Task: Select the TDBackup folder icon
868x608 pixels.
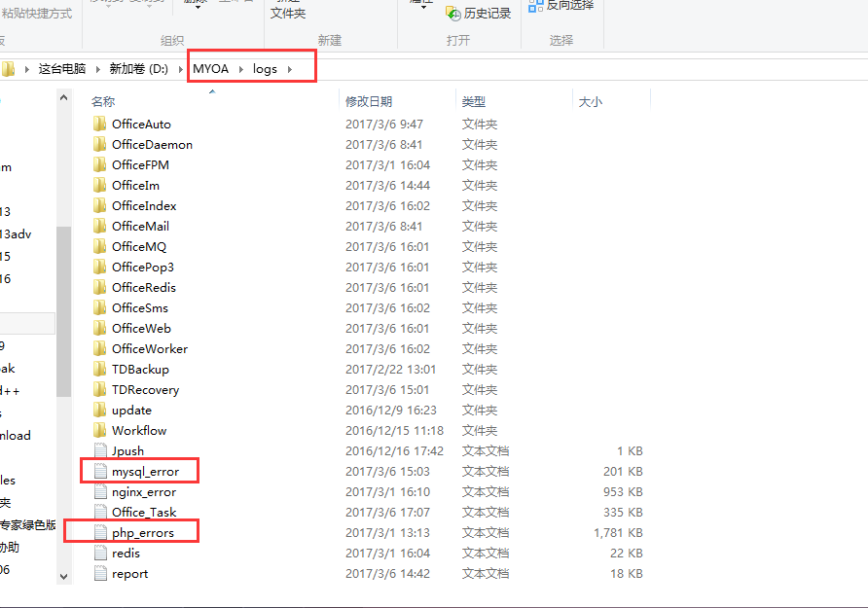Action: tap(99, 370)
